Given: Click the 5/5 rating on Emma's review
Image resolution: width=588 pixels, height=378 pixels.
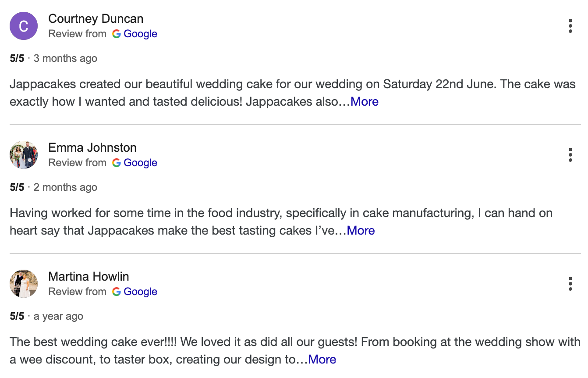Looking at the screenshot, I should 17,187.
